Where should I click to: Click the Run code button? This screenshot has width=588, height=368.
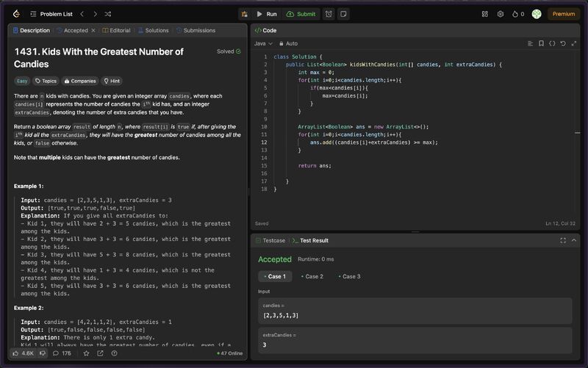(x=266, y=14)
